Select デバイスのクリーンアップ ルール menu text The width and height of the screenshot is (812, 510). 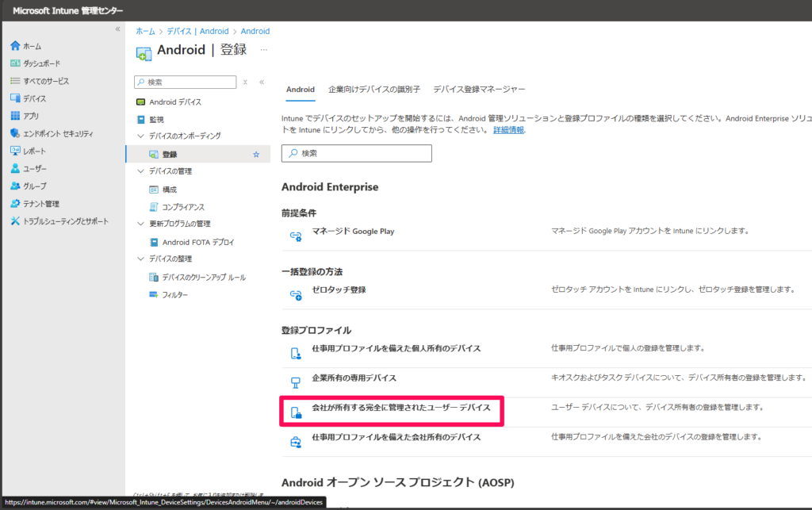click(x=204, y=278)
